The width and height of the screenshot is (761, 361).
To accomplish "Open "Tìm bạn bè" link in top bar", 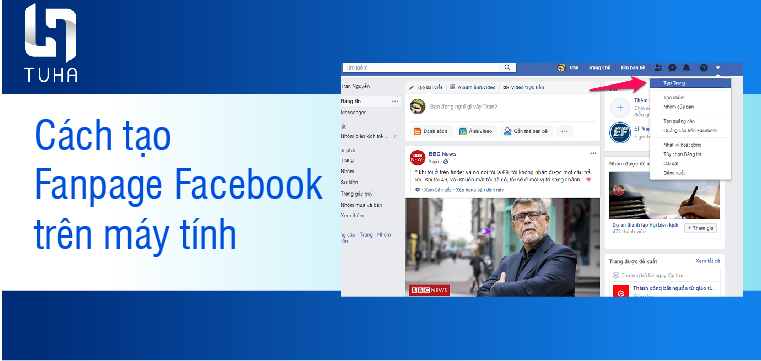I will [x=632, y=68].
